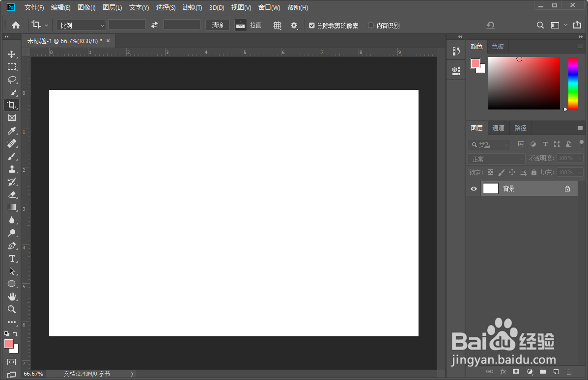Screen dimensions: 588x380
Task: Open the 滤镜 menu
Action: click(x=192, y=7)
